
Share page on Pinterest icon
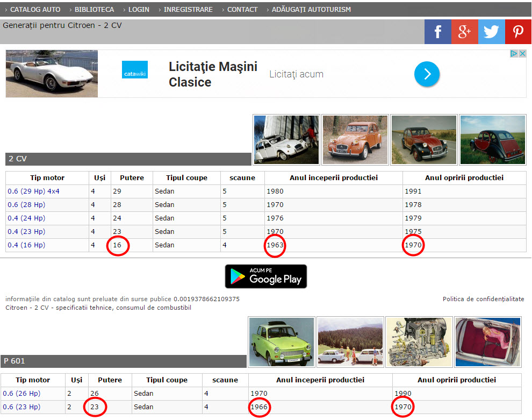pos(518,32)
